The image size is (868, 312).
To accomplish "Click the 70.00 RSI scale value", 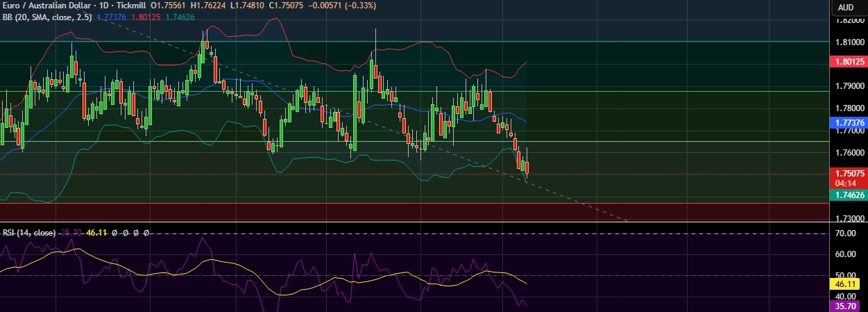I will (x=844, y=233).
